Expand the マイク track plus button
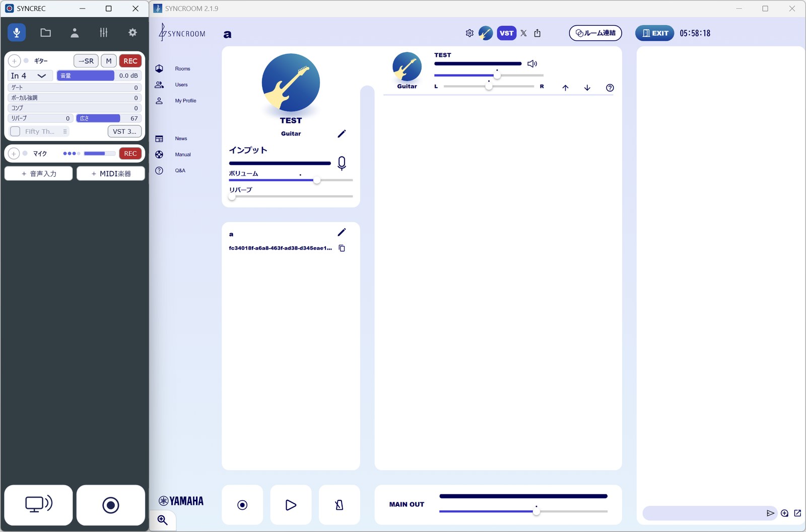The height and width of the screenshot is (532, 806). coord(14,154)
